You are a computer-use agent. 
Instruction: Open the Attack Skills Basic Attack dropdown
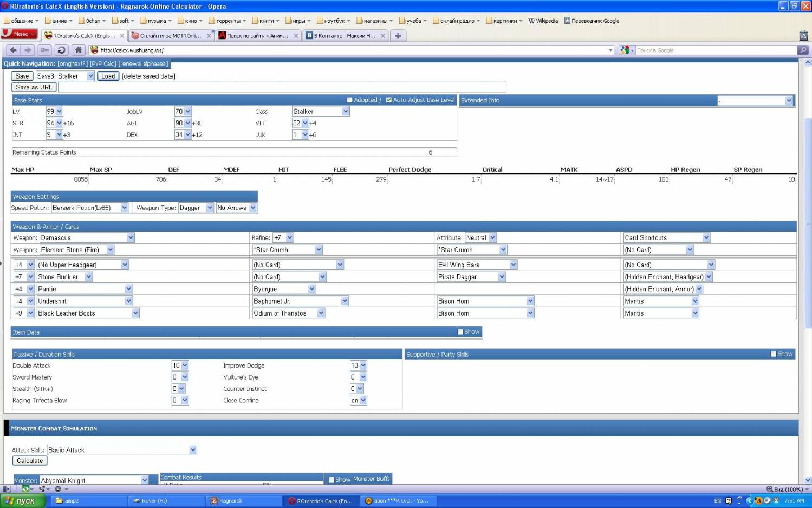(x=122, y=450)
